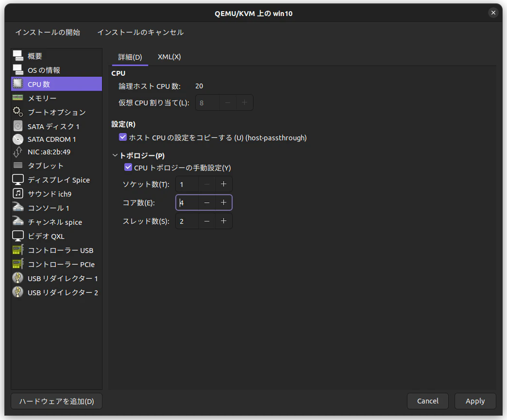Uncheck ホスト CPU の設定をコピーする checkbox
The height and width of the screenshot is (420, 507).
(123, 137)
